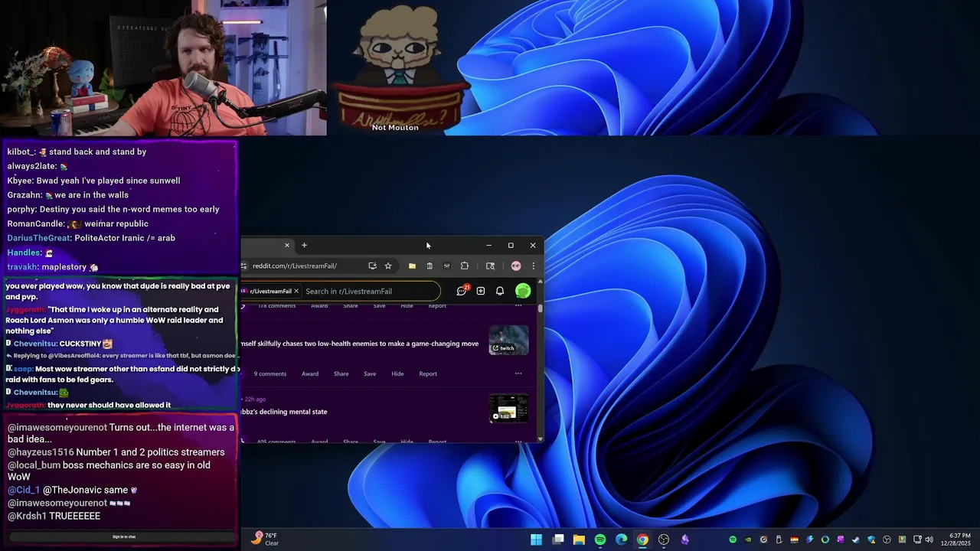Click Award next to 9 comments
The image size is (980, 551).
coord(310,373)
